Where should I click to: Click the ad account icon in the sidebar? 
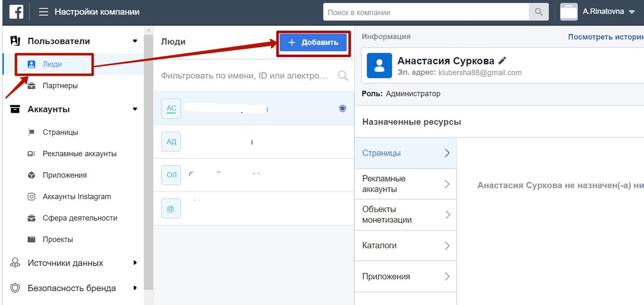click(32, 154)
